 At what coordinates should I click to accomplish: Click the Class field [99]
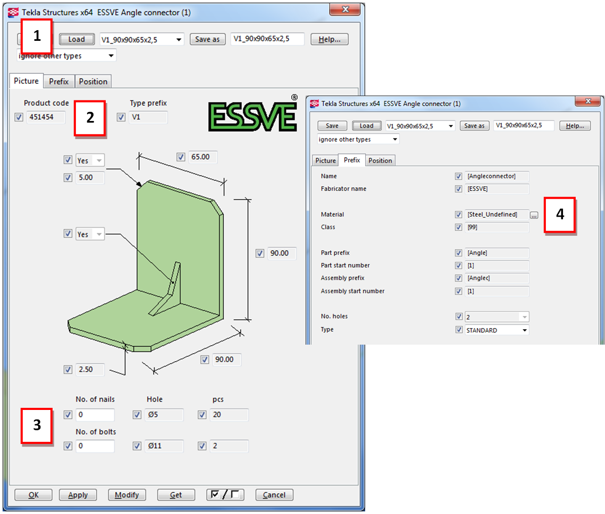point(497,227)
